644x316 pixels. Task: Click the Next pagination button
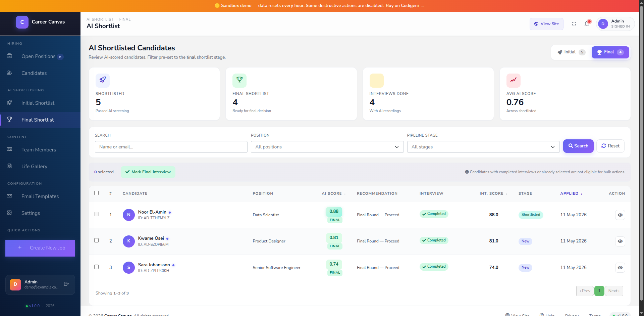pyautogui.click(x=614, y=291)
